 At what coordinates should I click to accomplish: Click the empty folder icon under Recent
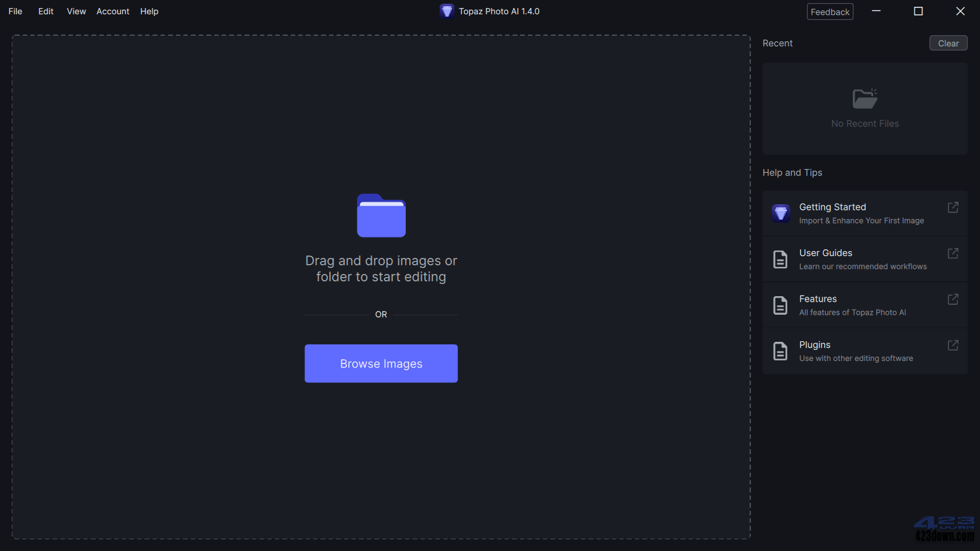[x=865, y=98]
